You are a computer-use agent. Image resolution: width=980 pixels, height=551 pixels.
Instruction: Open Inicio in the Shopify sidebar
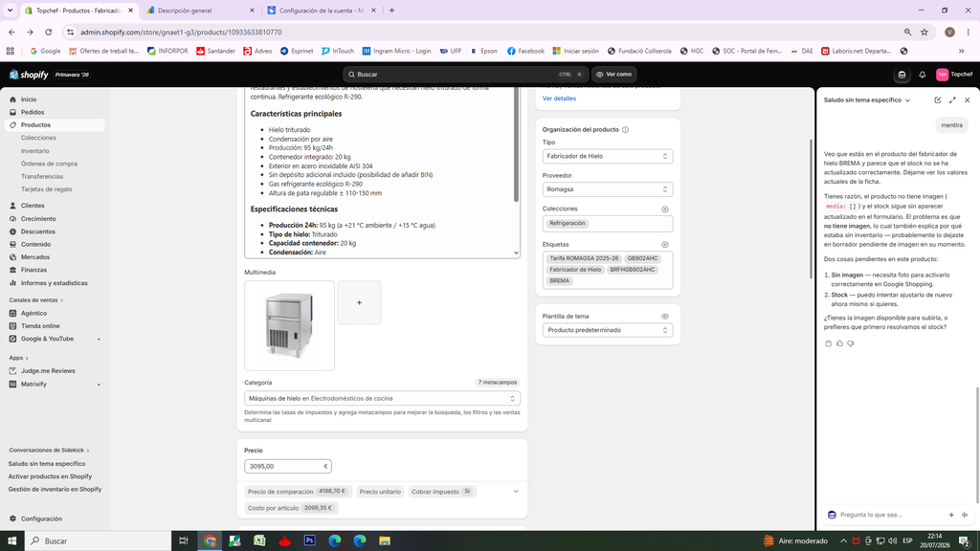pos(28,99)
